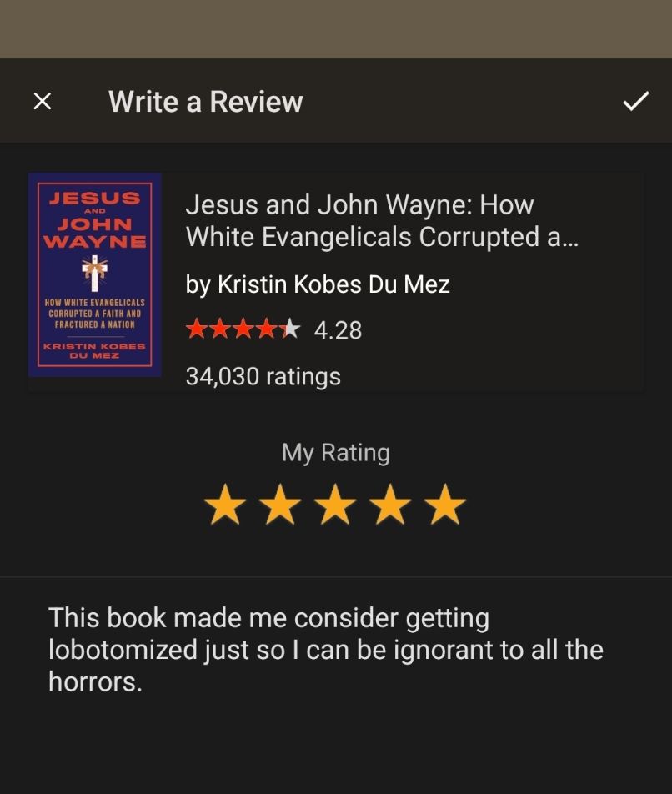
Task: Set my rating to one star
Action: (224, 505)
